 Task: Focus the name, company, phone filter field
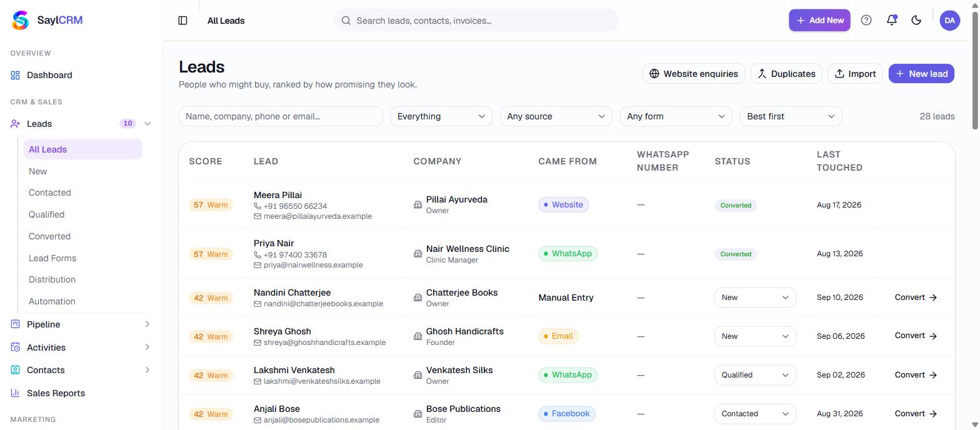click(x=281, y=116)
